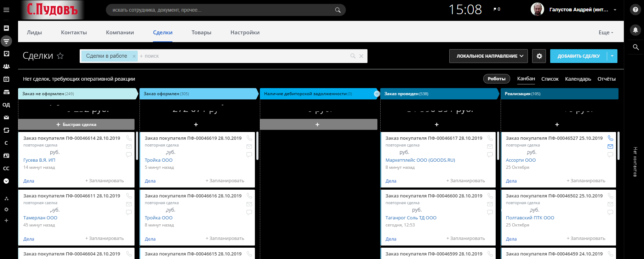Select the Канбан view
This screenshot has height=259, width=644.
526,79
